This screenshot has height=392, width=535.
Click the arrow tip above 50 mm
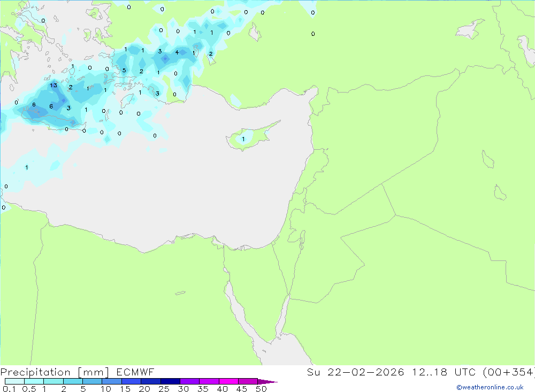click(x=267, y=381)
